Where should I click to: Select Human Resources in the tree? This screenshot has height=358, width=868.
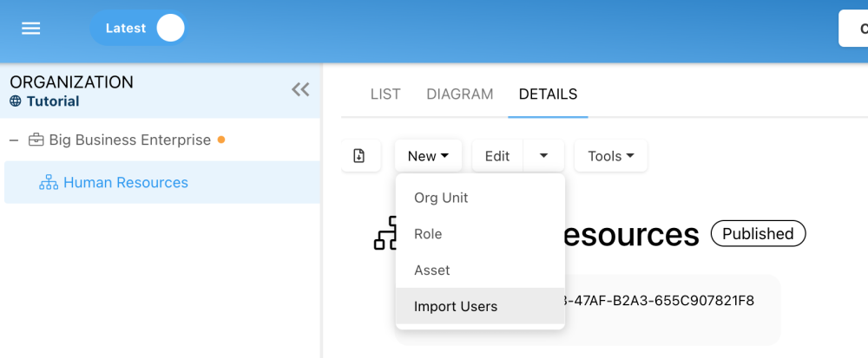pyautogui.click(x=126, y=183)
